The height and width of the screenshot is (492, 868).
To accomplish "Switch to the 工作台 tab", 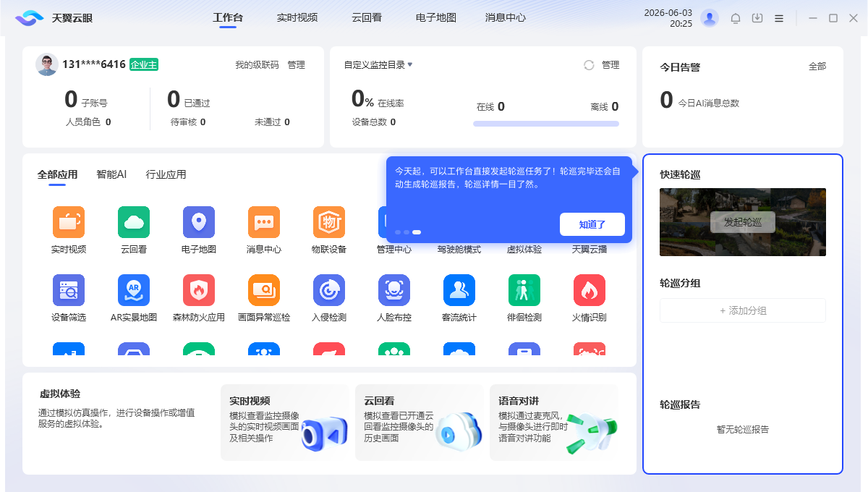I will tap(228, 18).
